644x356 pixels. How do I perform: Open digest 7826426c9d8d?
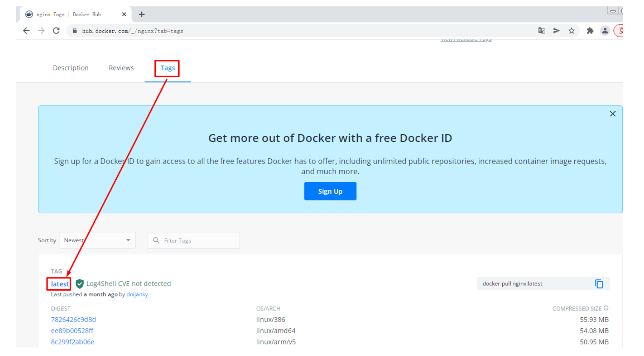(73, 319)
